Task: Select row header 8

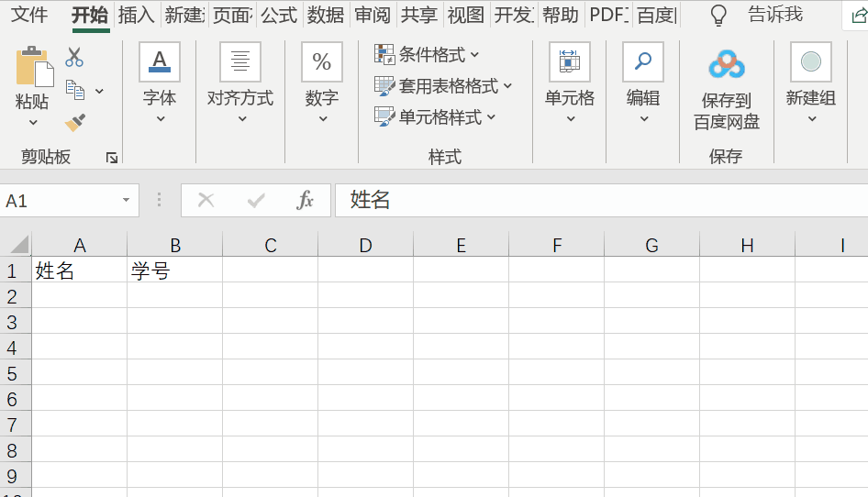Action: pos(16,450)
